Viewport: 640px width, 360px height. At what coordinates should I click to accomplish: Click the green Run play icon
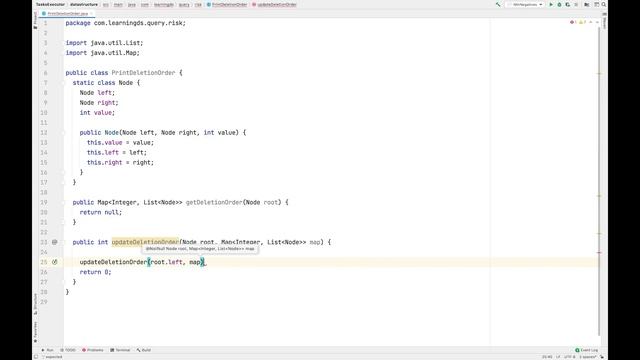coord(551,4)
